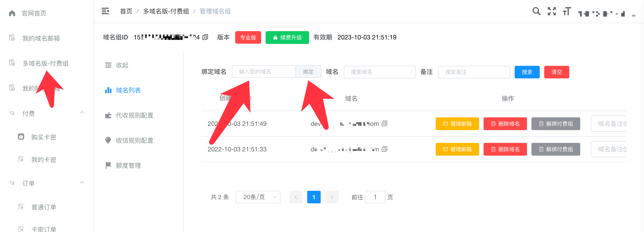Click the 2022-10-03 21:51:33 timestamp cell

coord(237,149)
